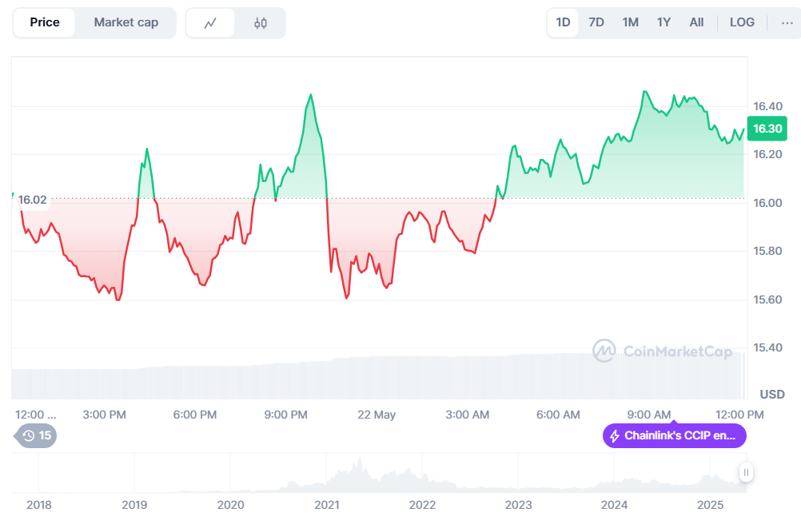This screenshot has height=532, width=801.
Task: Show the 1Y price history
Action: coord(664,22)
